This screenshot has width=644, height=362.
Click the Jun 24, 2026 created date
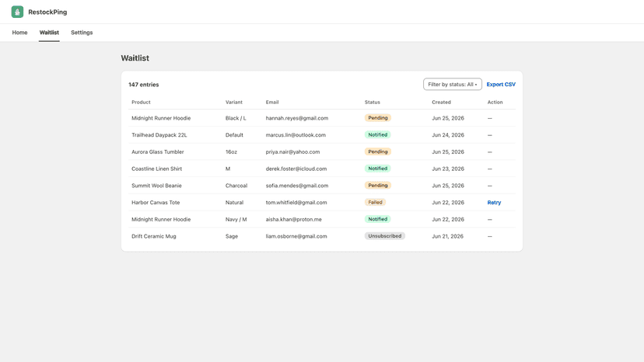point(448,134)
